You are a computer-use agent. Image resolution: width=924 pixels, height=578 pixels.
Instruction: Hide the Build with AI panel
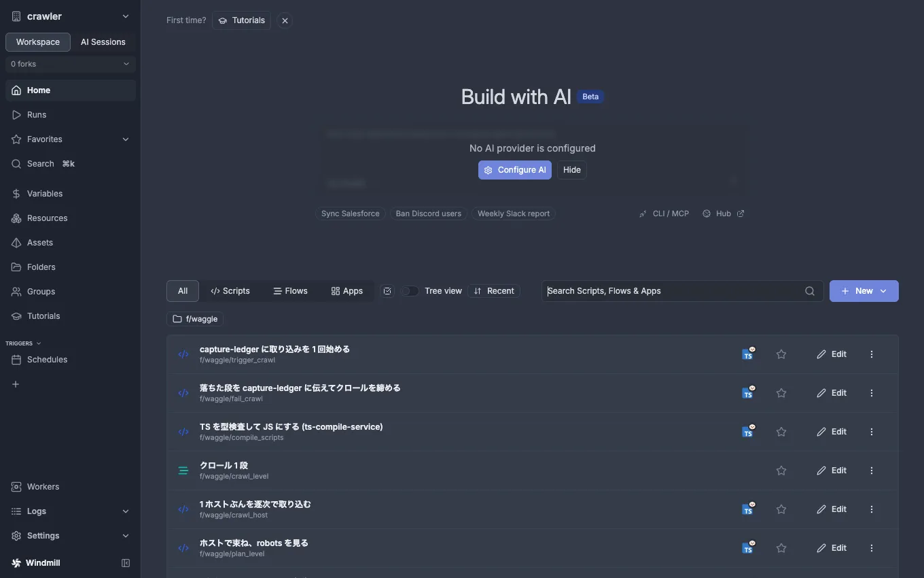[x=572, y=170]
